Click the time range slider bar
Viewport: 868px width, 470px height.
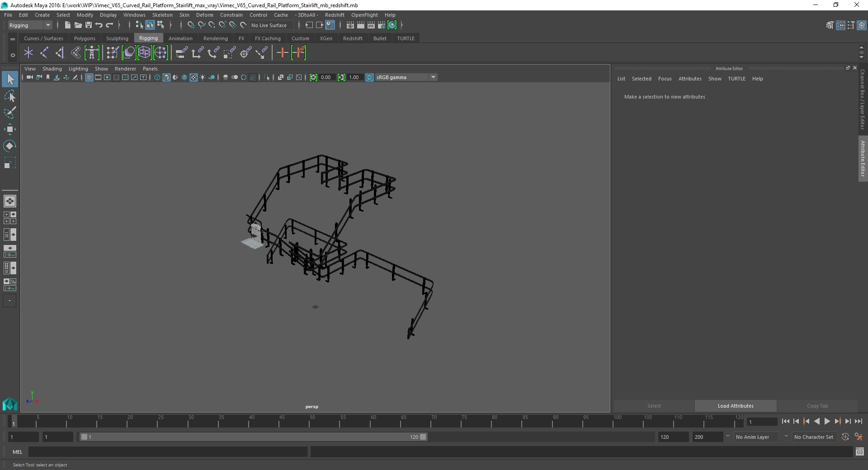pos(253,437)
